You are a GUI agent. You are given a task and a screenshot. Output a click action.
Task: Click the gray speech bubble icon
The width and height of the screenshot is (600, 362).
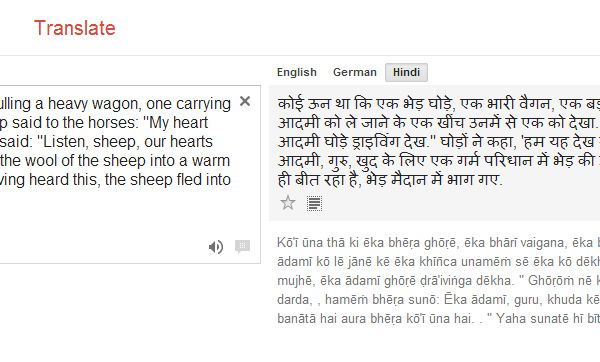tap(242, 246)
